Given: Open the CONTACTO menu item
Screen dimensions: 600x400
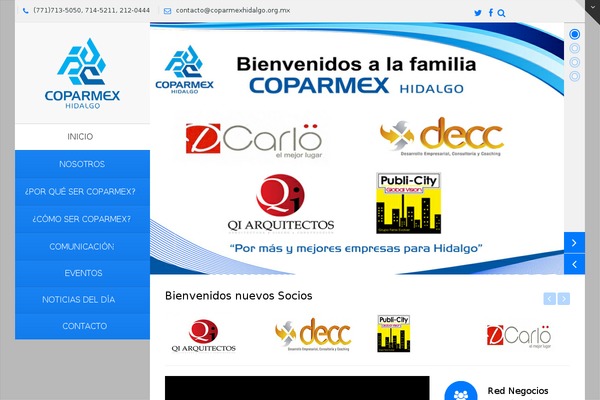Looking at the screenshot, I should coord(82,326).
